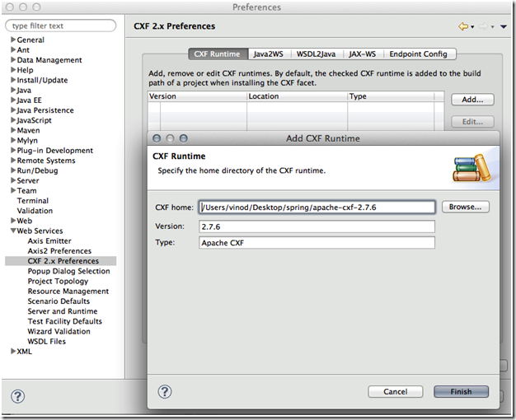Screen dimensions: 516x420
Task: Expand the Java Persistence tree node
Action: pyautogui.click(x=13, y=110)
